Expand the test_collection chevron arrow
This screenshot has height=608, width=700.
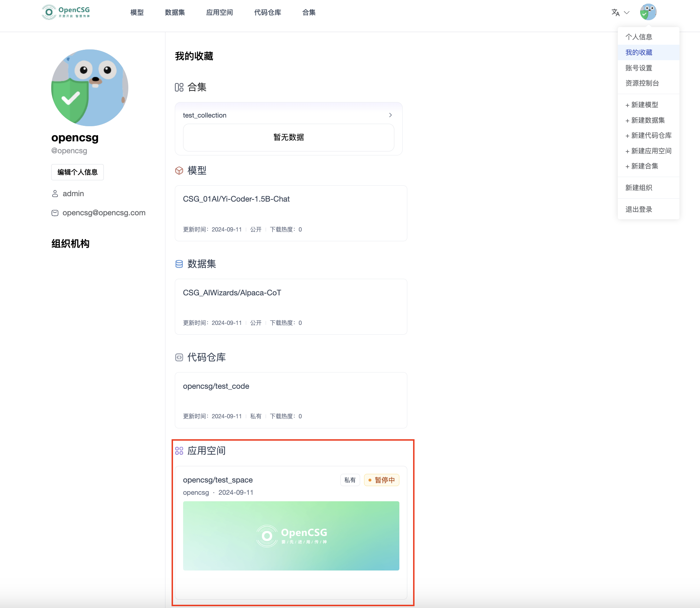coord(390,115)
